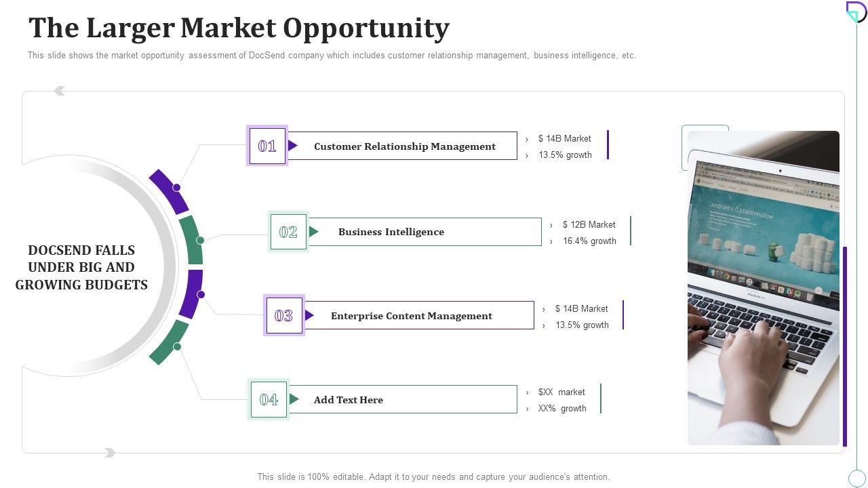Click the laptop photo on the right
Image resolution: width=868 pixels, height=488 pixels.
click(x=764, y=288)
